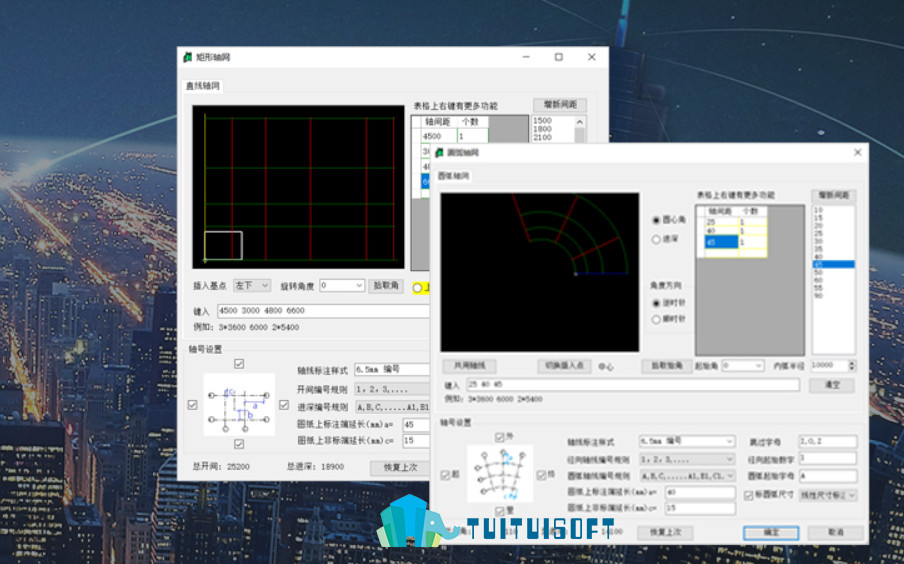Click the 恢复上次 button in 矩形轴网
Image resolution: width=904 pixels, height=564 pixels.
pyautogui.click(x=400, y=467)
